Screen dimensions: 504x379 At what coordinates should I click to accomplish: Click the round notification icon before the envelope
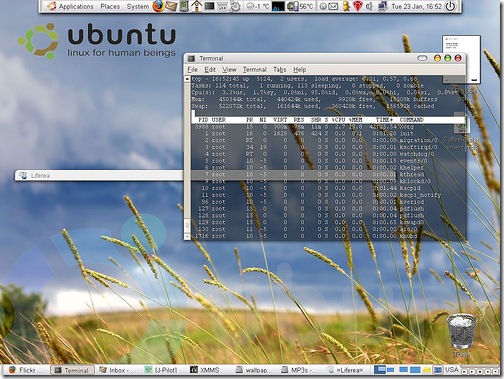coord(322,6)
